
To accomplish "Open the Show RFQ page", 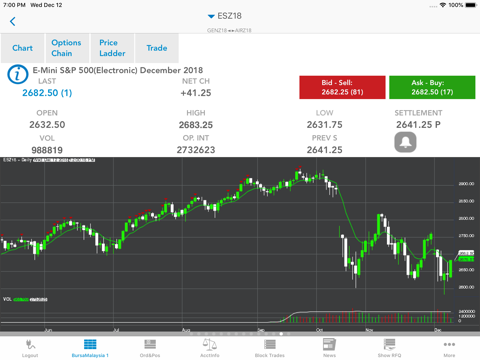I will click(x=389, y=348).
